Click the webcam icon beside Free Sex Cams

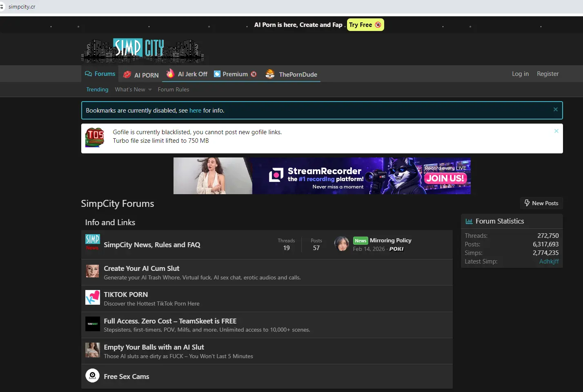[92, 376]
